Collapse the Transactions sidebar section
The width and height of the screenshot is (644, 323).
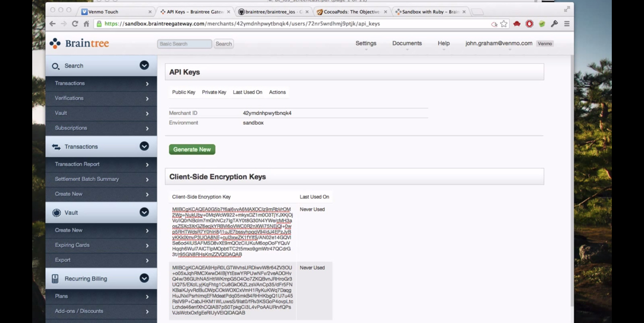(144, 146)
